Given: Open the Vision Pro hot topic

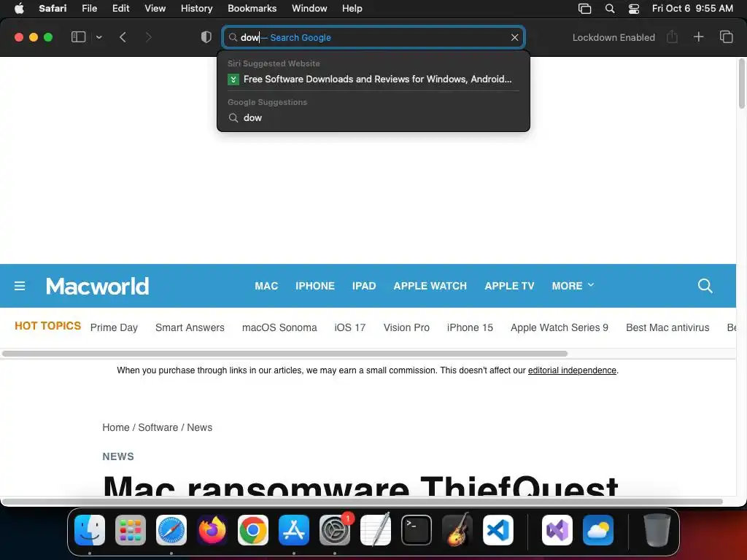Looking at the screenshot, I should pyautogui.click(x=406, y=327).
